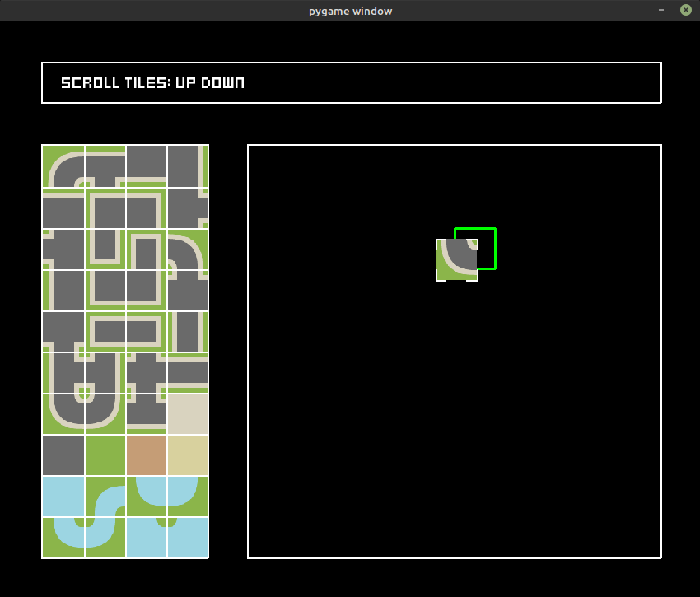
Task: Choose water tile with grass notch at top-right
Action: pyautogui.click(x=147, y=537)
